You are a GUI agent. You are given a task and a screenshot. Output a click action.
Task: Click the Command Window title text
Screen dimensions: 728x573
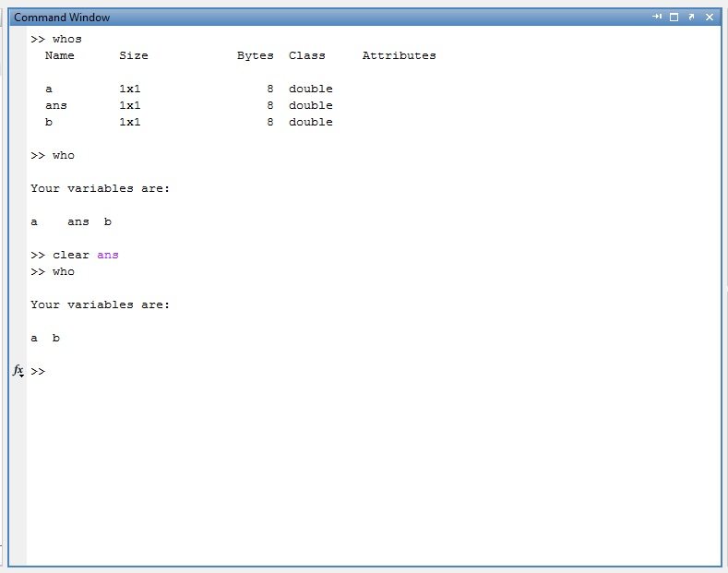pyautogui.click(x=62, y=18)
